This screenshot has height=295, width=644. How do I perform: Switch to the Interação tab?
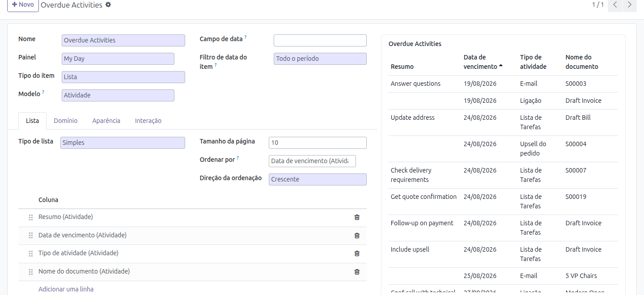[148, 121]
